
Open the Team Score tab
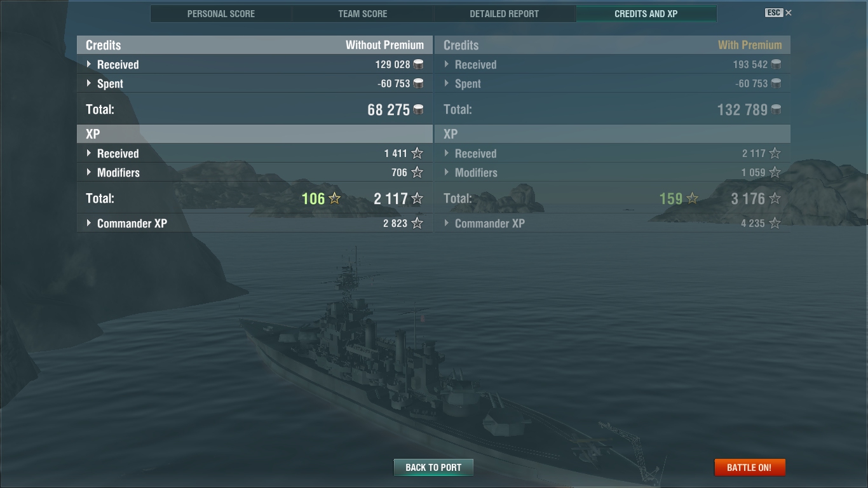[363, 13]
